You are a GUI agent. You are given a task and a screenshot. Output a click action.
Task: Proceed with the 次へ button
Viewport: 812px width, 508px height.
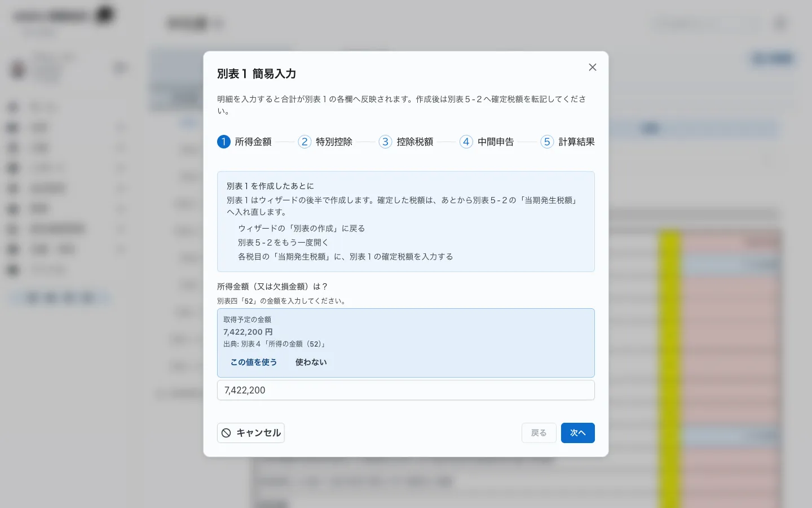(578, 433)
